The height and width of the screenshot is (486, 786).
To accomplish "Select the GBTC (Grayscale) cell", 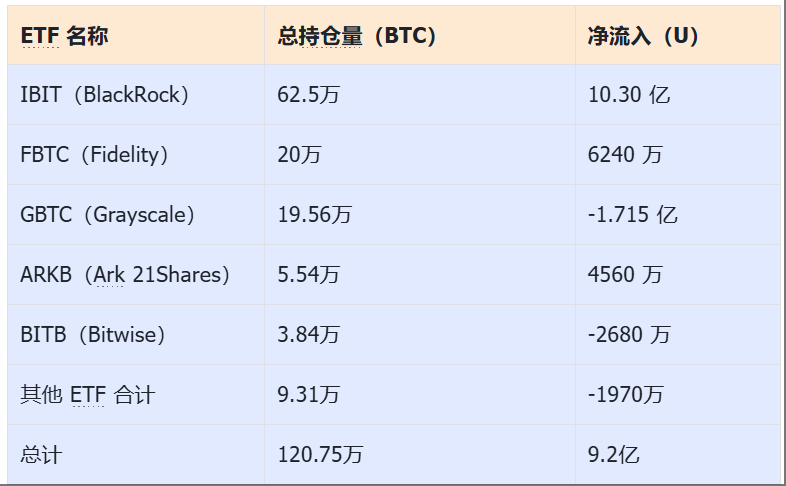I will pos(136,215).
